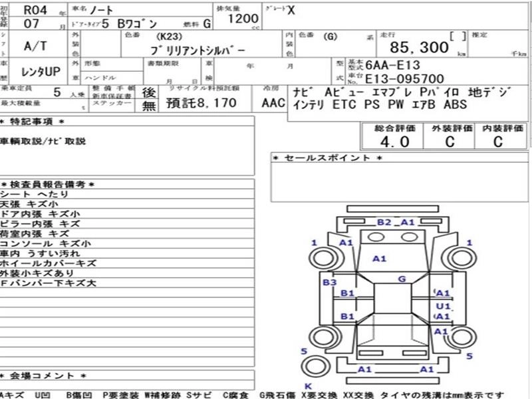This screenshot has height=399, width=532.
Task: Click the air conditioning value AAC
Action: tap(273, 103)
